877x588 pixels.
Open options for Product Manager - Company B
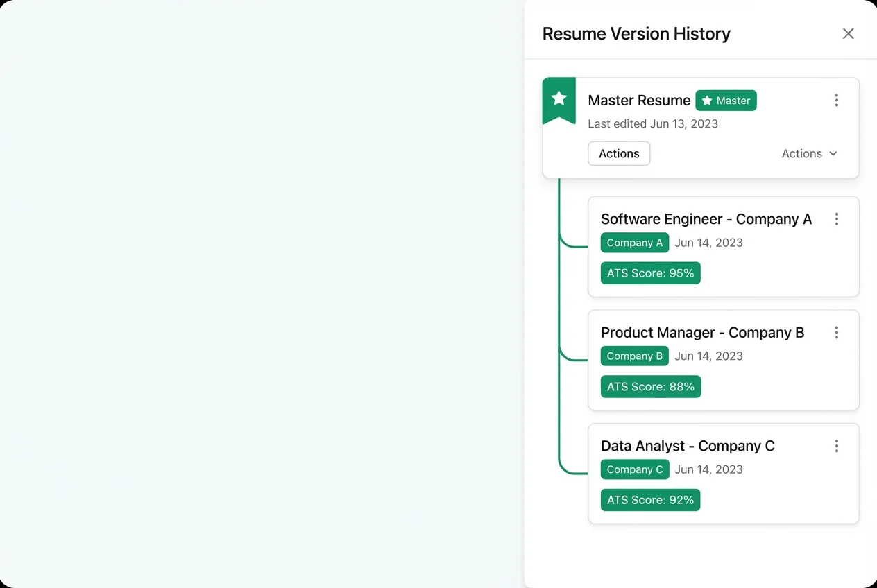836,333
